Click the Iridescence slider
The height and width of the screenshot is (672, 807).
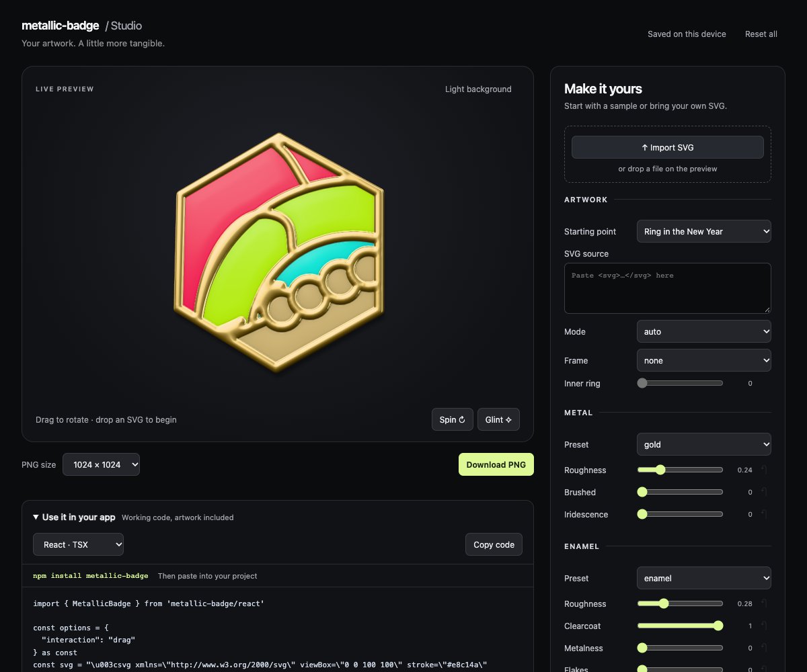680,514
